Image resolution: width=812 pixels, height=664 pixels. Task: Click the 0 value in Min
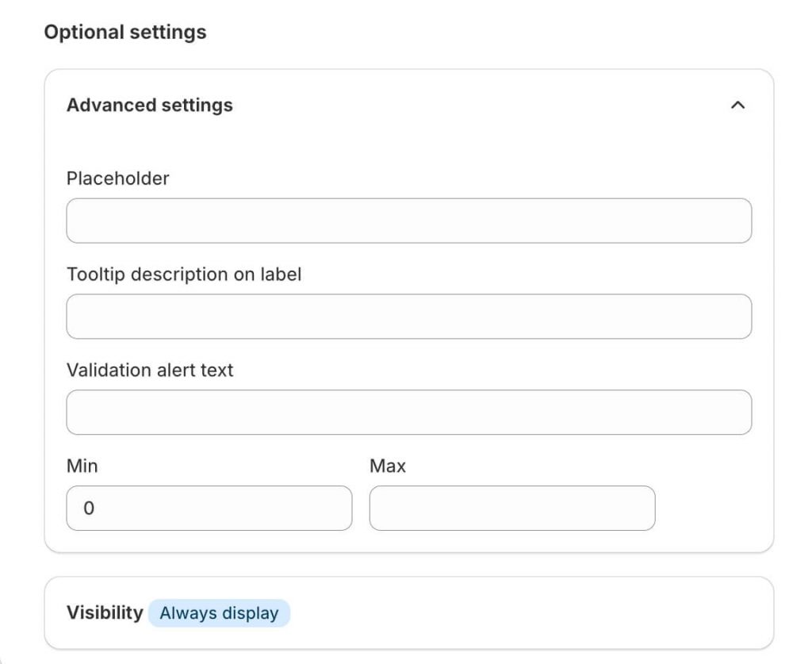(x=89, y=509)
